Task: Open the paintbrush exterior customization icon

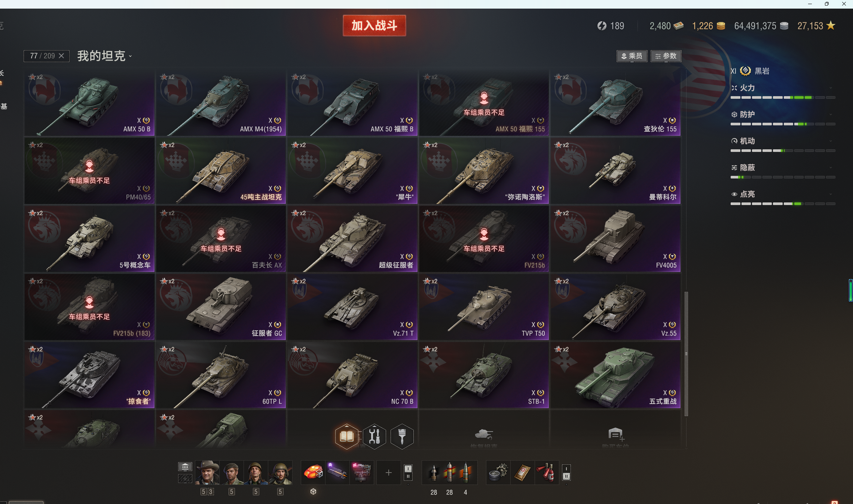Action: click(402, 436)
